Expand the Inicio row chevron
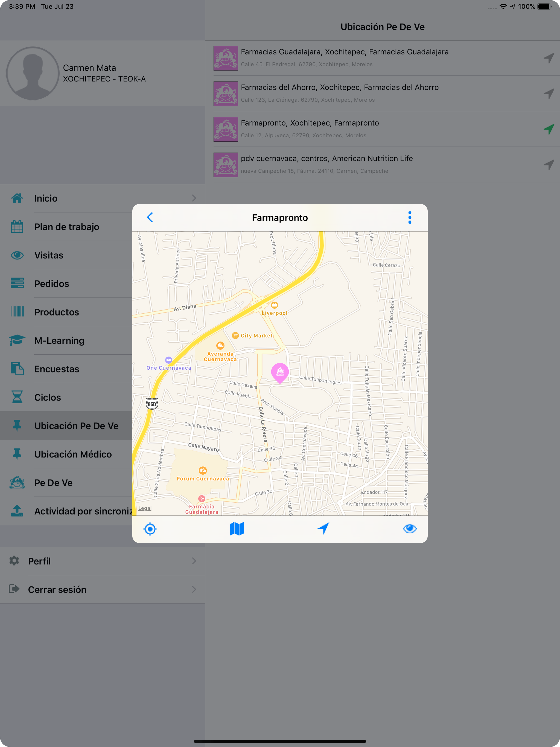560x747 pixels. coord(194,198)
